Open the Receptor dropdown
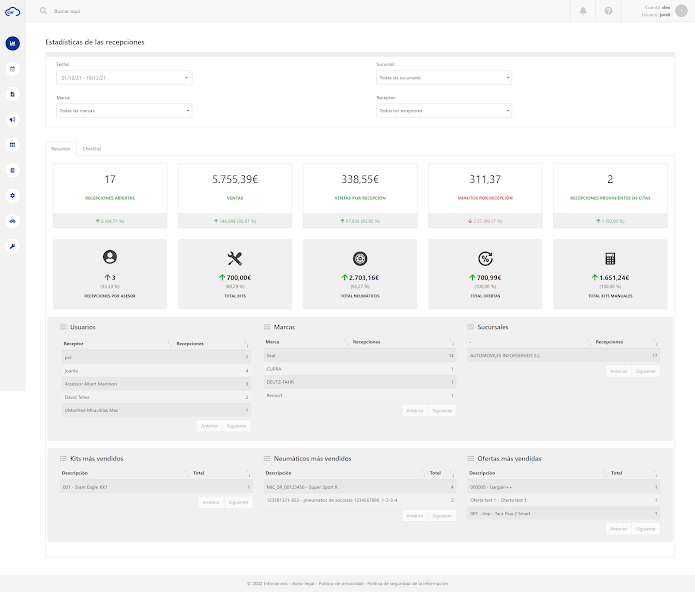 (444, 111)
